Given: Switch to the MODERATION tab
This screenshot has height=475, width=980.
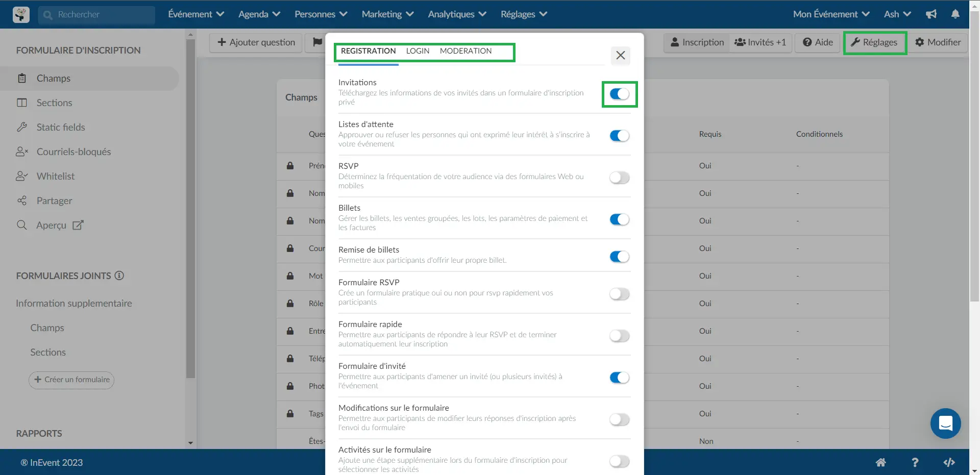Looking at the screenshot, I should [465, 51].
